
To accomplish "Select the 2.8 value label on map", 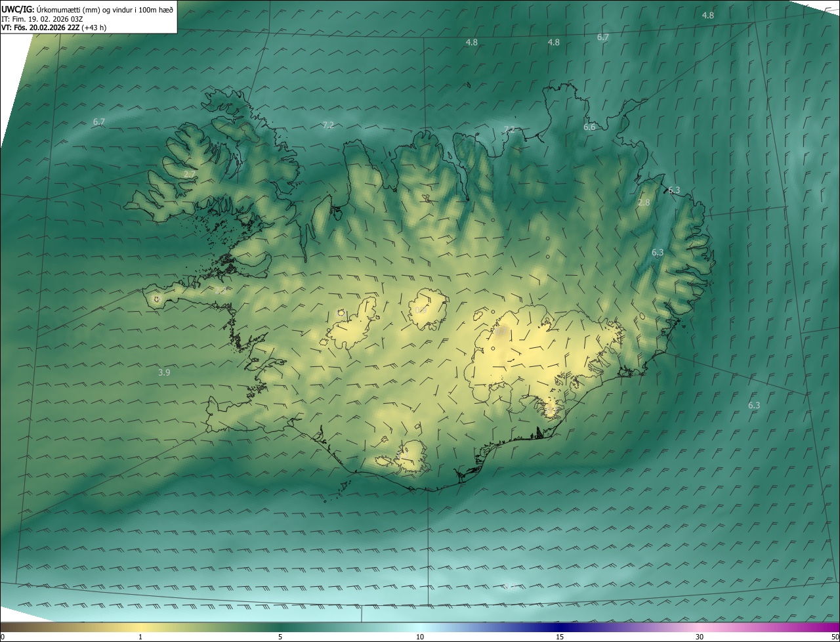I will pos(644,202).
